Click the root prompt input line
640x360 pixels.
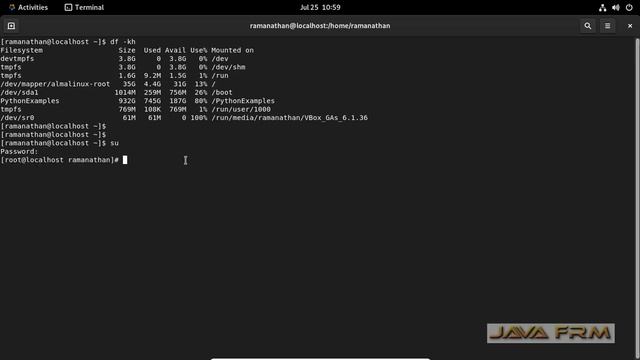click(64, 160)
